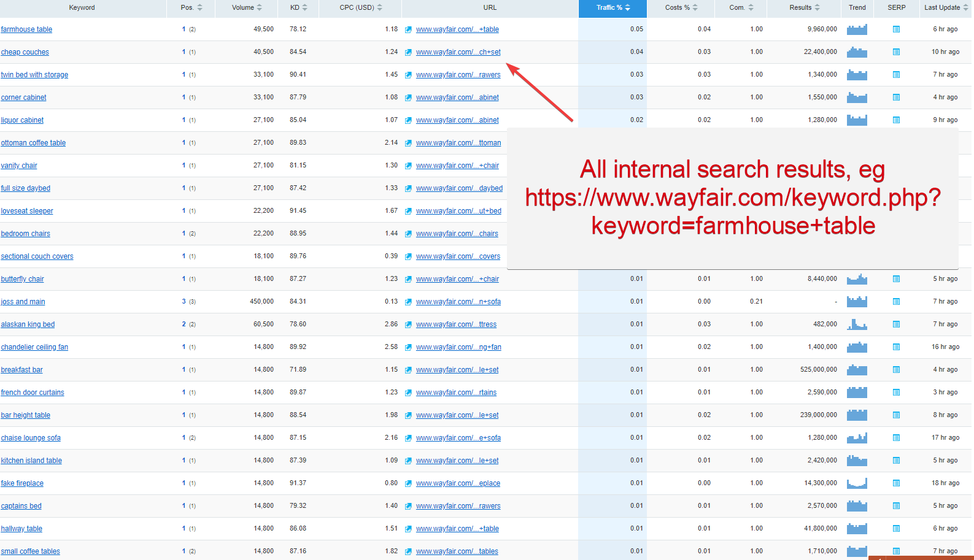Click the chandelier ceiling fan keyword

coord(34,347)
